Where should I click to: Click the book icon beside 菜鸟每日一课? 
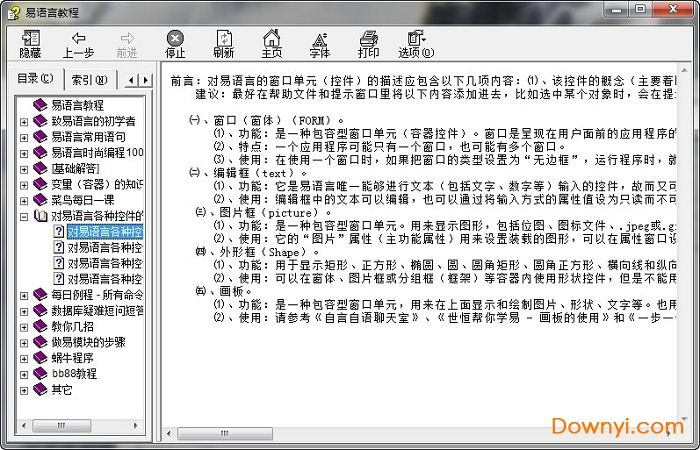[40, 200]
